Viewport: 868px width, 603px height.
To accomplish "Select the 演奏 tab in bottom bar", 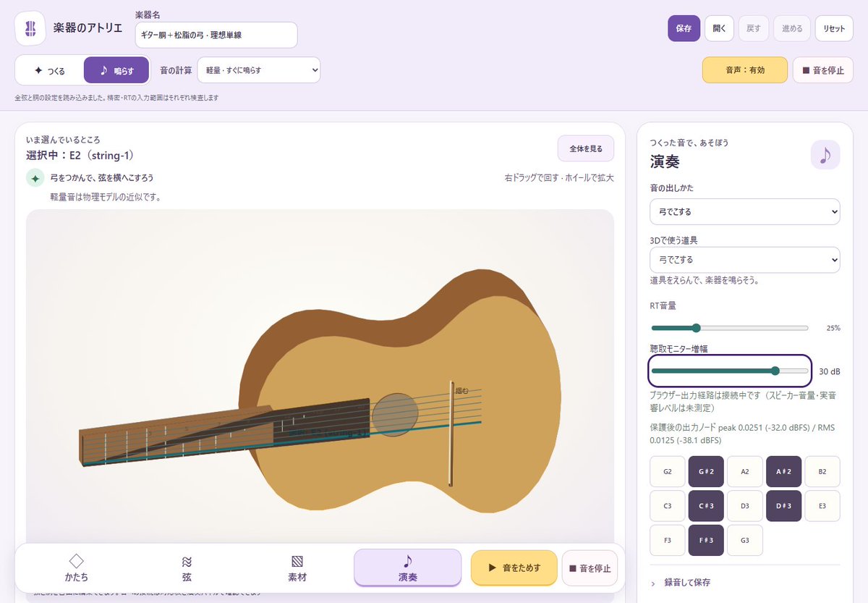I will pos(407,567).
